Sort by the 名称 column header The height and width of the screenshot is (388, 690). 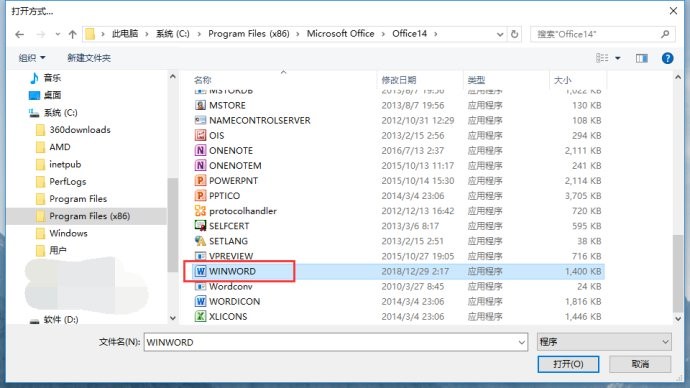point(203,80)
